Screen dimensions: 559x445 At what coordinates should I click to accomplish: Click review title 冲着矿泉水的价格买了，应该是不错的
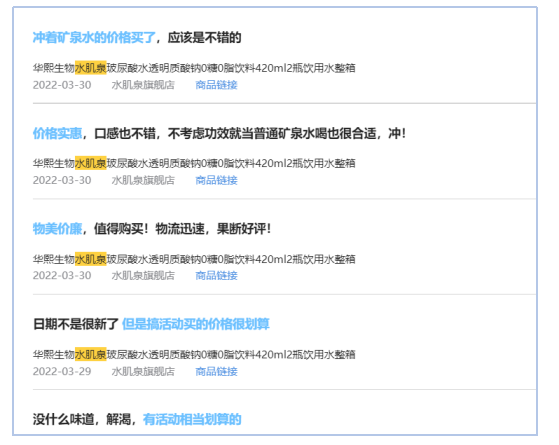137,37
